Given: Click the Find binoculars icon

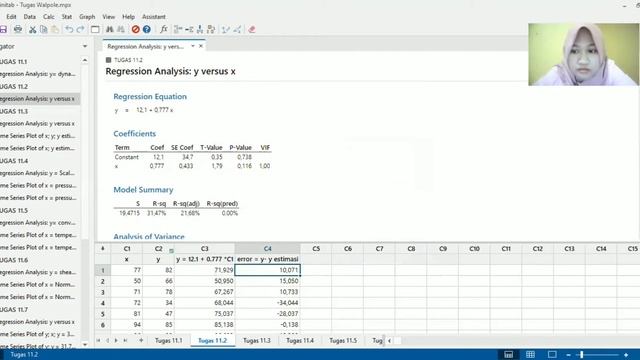Looking at the screenshot, I should [x=110, y=29].
